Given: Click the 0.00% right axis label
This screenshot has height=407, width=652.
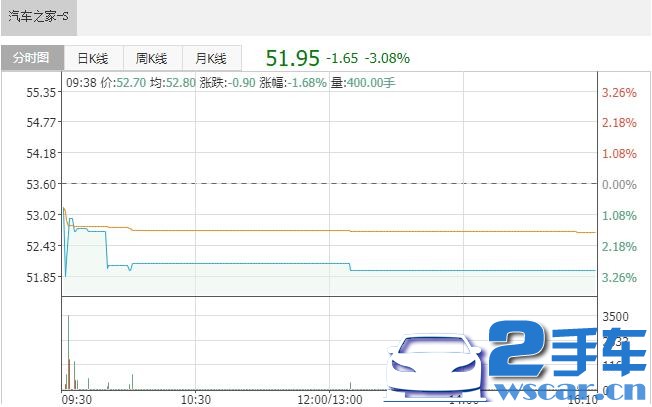Looking at the screenshot, I should pyautogui.click(x=618, y=184).
